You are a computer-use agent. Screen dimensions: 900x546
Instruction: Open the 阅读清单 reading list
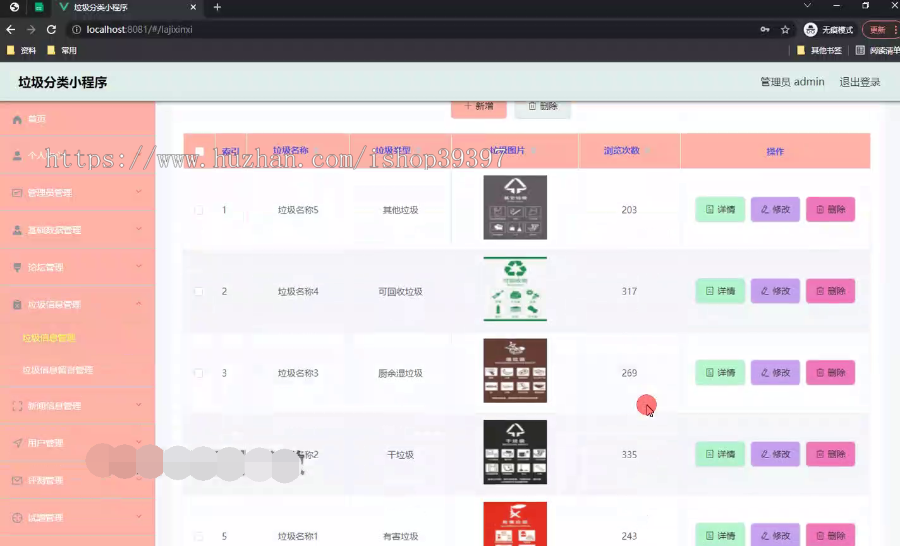click(x=878, y=51)
